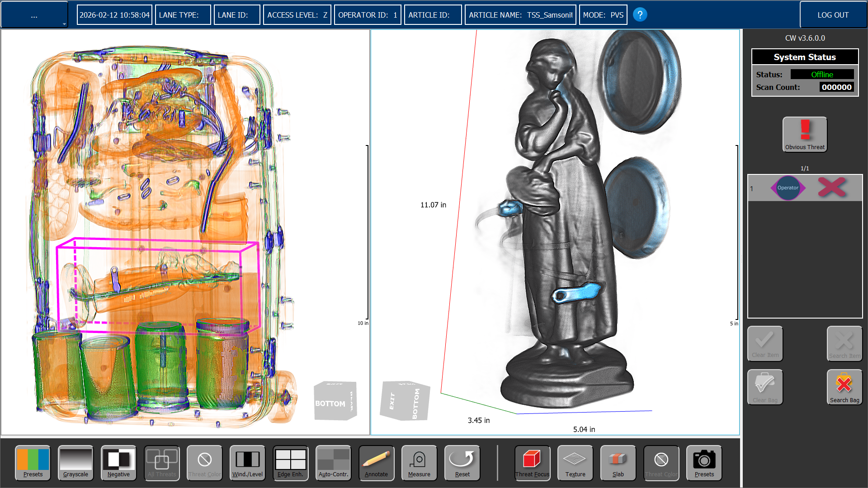Switch on Texture rendering
868x488 pixels.
(x=575, y=463)
